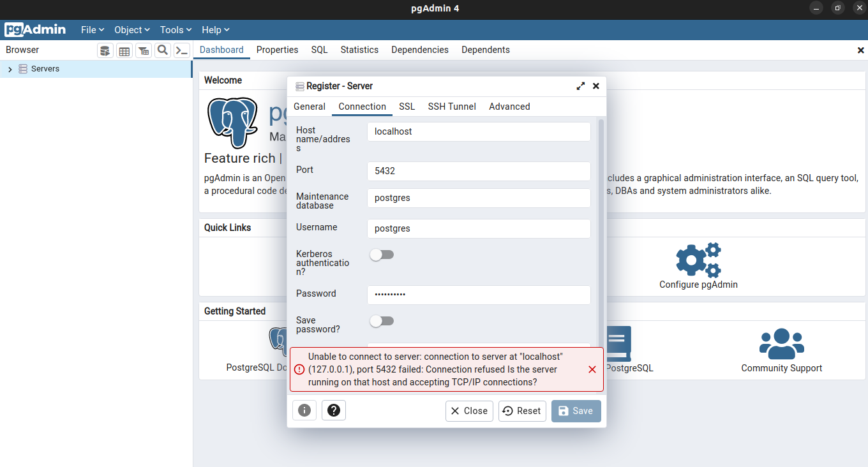Switch to the SSL tab

click(x=407, y=107)
